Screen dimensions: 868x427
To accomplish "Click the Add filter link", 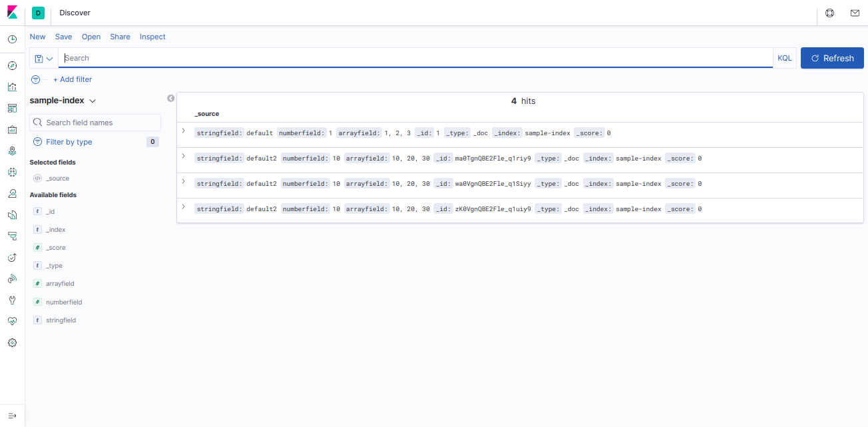I will (73, 79).
